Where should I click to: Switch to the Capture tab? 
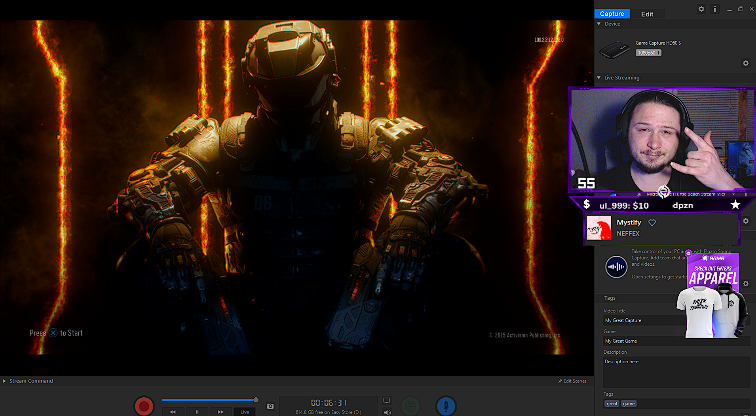point(612,14)
